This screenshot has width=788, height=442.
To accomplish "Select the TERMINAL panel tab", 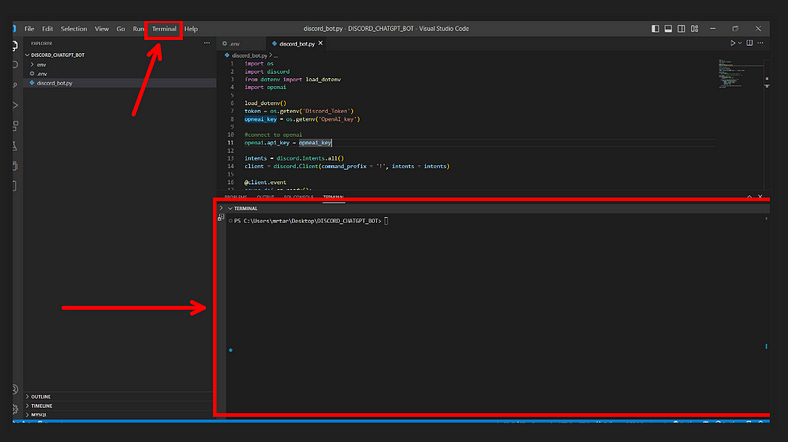I will pos(333,197).
